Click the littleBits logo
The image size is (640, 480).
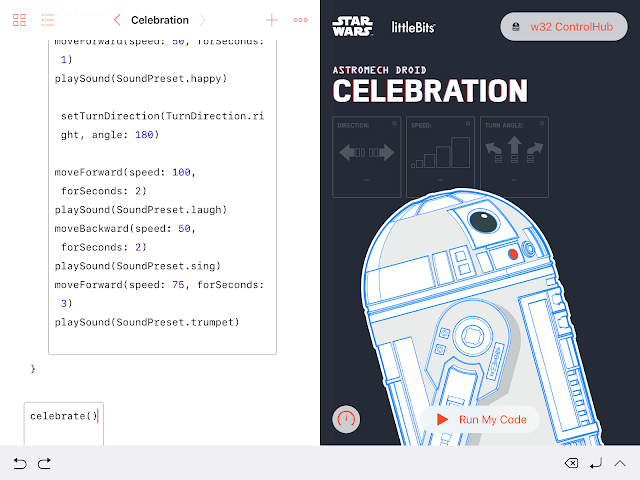(413, 27)
